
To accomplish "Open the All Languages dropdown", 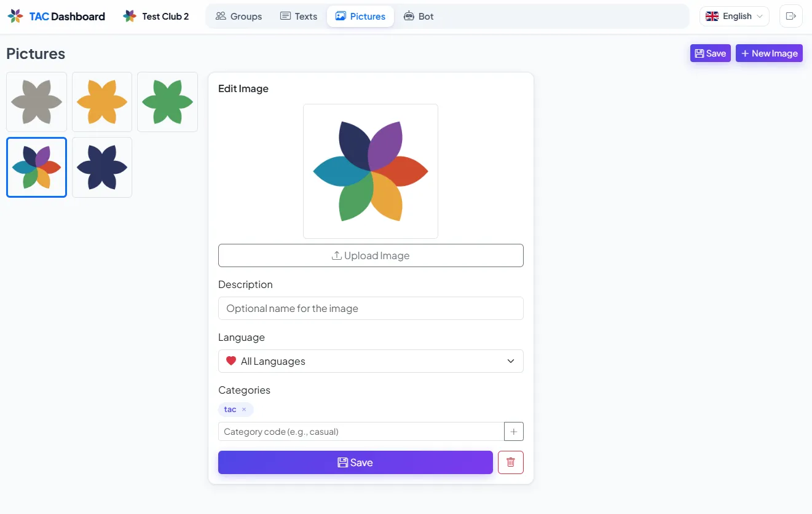I will [x=371, y=361].
